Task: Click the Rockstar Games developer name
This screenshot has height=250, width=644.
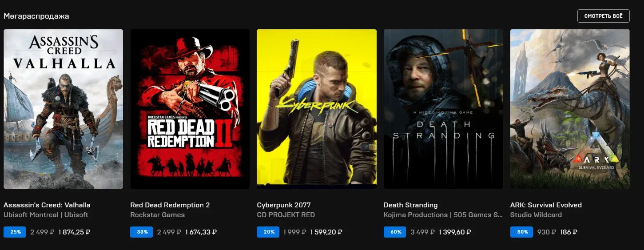Action: click(x=157, y=215)
